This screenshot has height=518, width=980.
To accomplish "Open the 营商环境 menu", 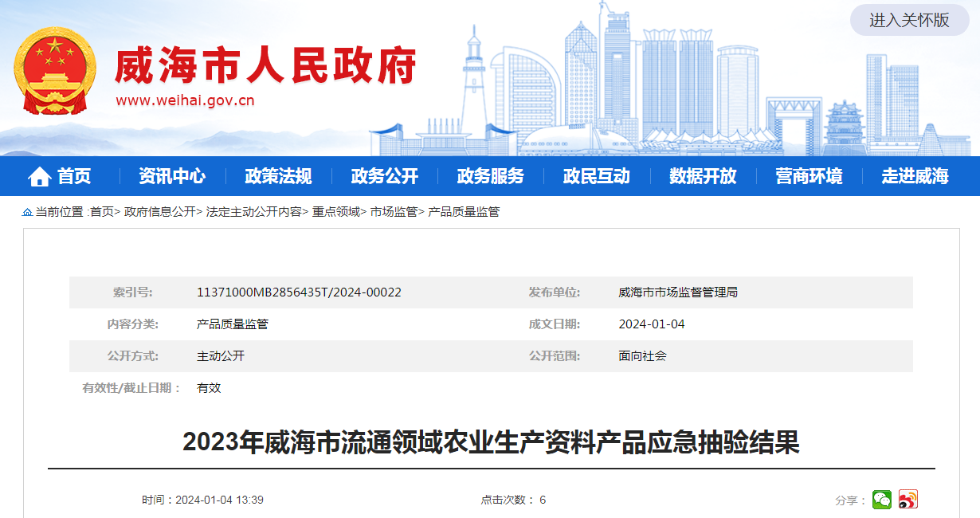I will pyautogui.click(x=809, y=176).
